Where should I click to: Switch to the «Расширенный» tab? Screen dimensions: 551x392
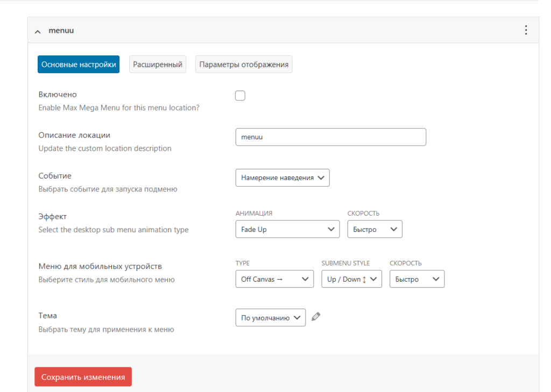pos(158,65)
